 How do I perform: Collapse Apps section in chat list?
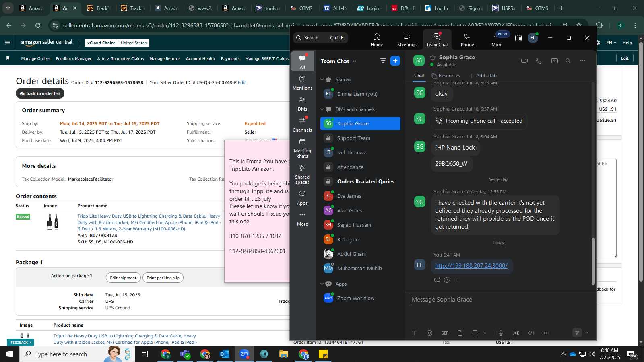point(322,284)
